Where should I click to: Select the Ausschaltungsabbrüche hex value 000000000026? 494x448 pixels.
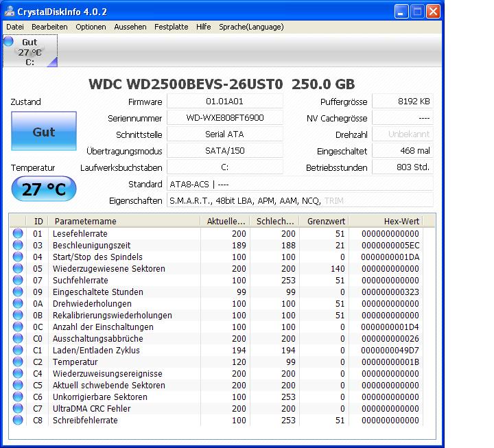tap(390, 339)
